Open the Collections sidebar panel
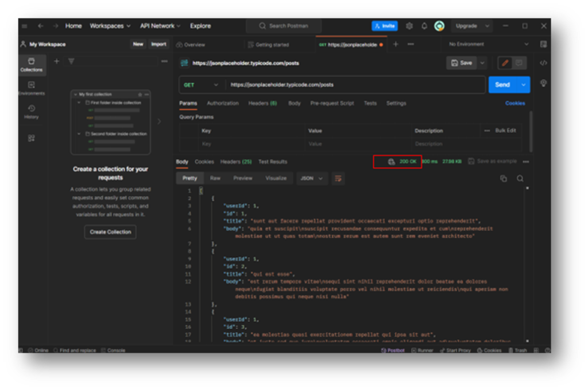 click(x=32, y=65)
